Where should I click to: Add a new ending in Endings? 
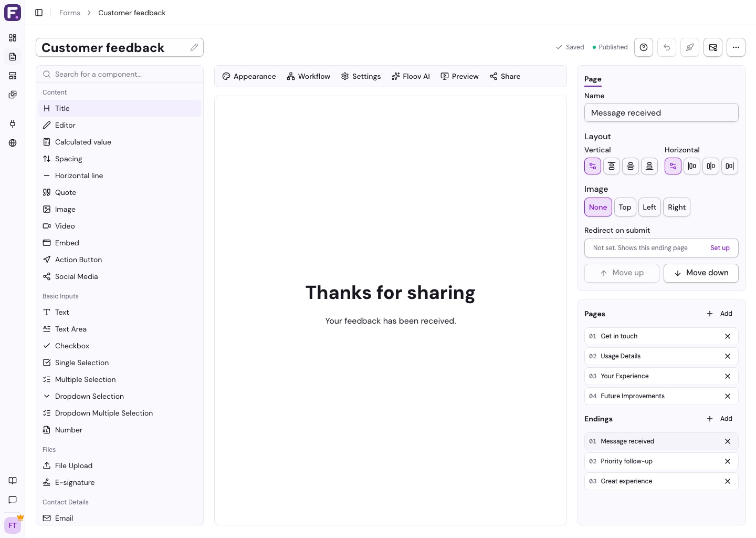coord(720,419)
